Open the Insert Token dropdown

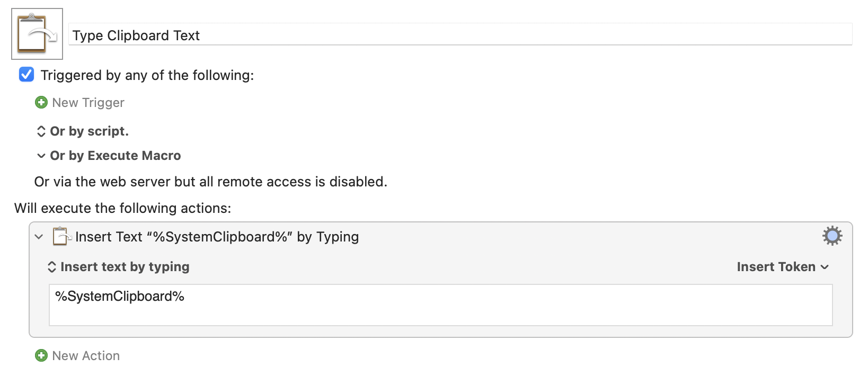click(776, 267)
